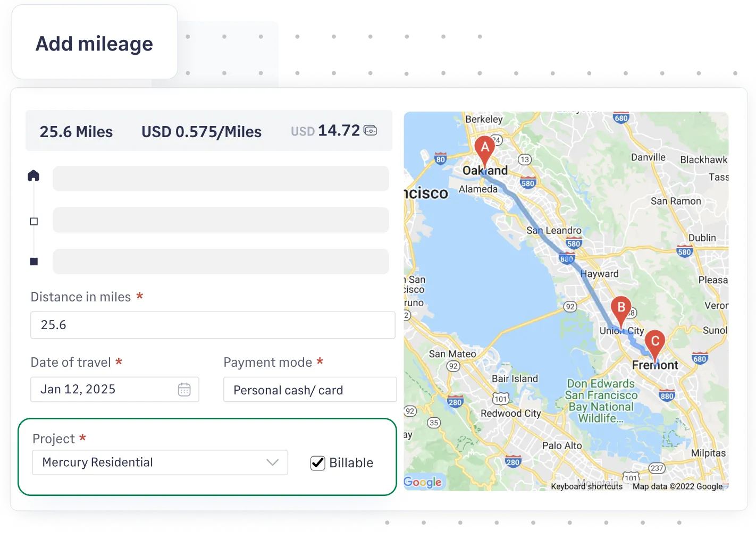Click the middle stop location field
The height and width of the screenshot is (539, 756).
[221, 220]
